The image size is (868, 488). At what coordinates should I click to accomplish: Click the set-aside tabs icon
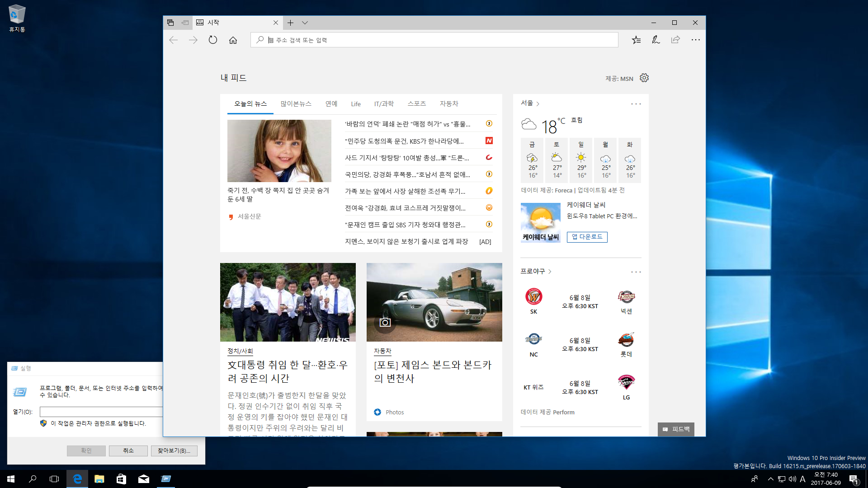pos(185,23)
